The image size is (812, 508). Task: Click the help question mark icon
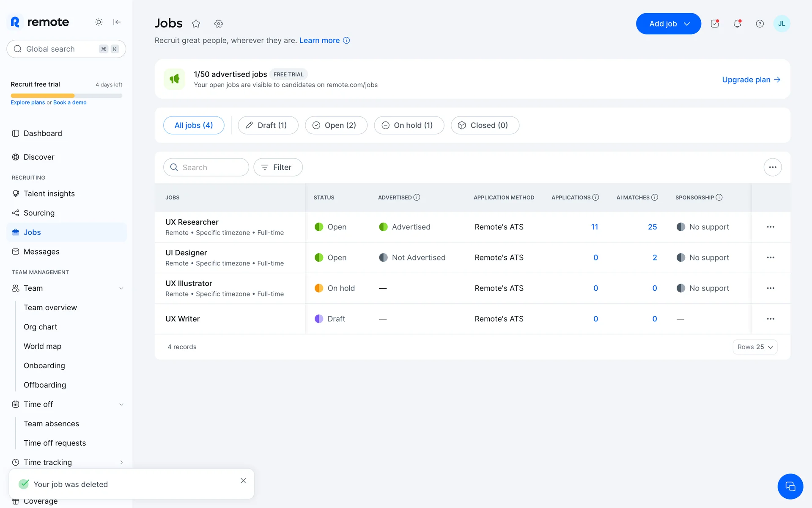760,24
